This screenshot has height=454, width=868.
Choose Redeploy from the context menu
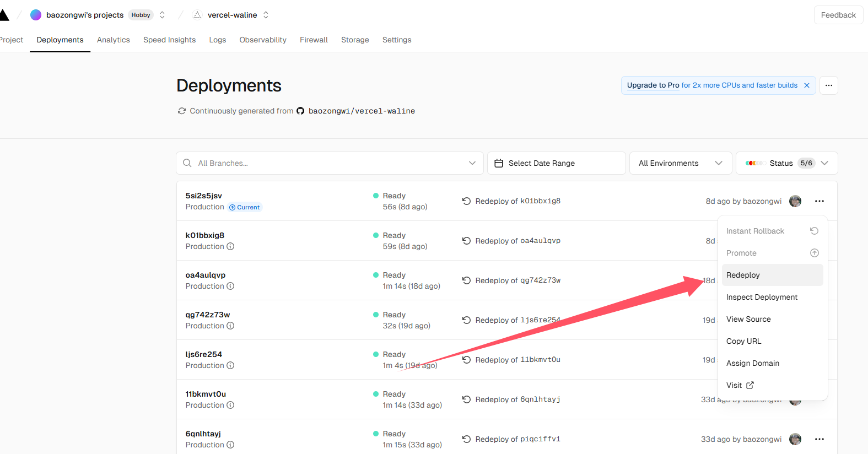click(772, 275)
